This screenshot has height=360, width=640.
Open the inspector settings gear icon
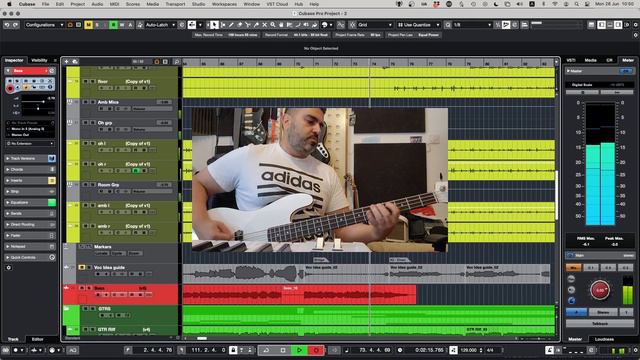9,268
